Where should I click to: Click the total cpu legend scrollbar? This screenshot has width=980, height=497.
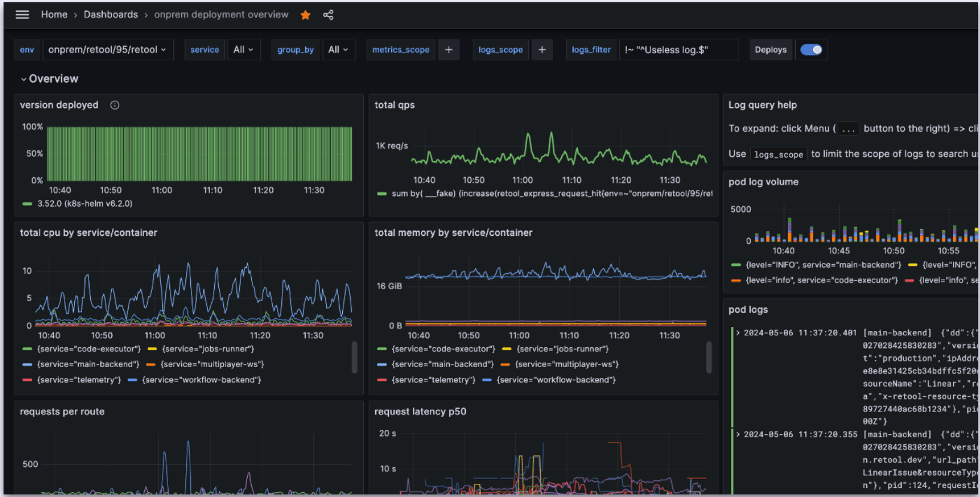pyautogui.click(x=354, y=357)
